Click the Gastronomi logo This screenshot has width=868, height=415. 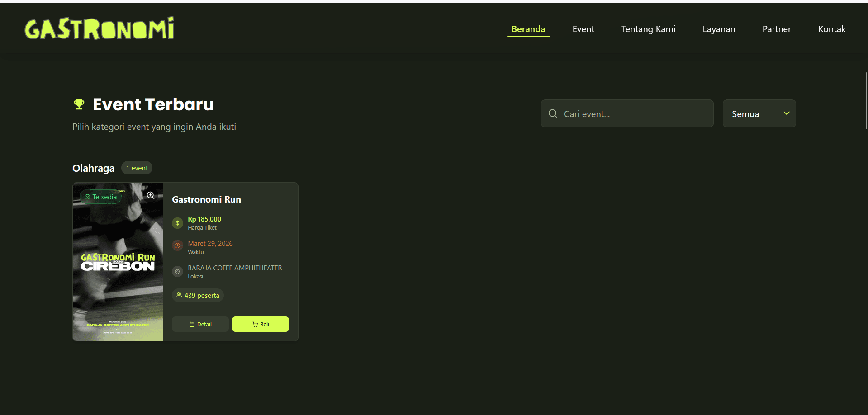pos(99,28)
